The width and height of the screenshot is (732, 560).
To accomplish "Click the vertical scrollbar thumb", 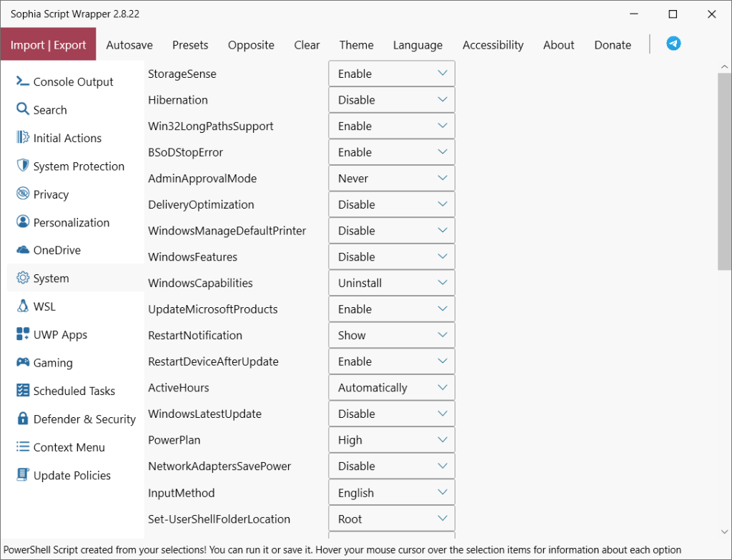I will (x=724, y=171).
